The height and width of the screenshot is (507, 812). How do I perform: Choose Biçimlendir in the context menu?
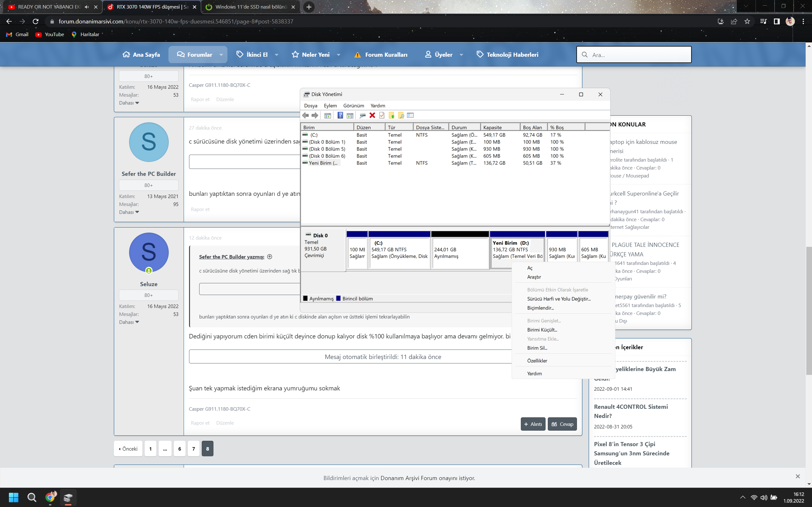pyautogui.click(x=540, y=308)
